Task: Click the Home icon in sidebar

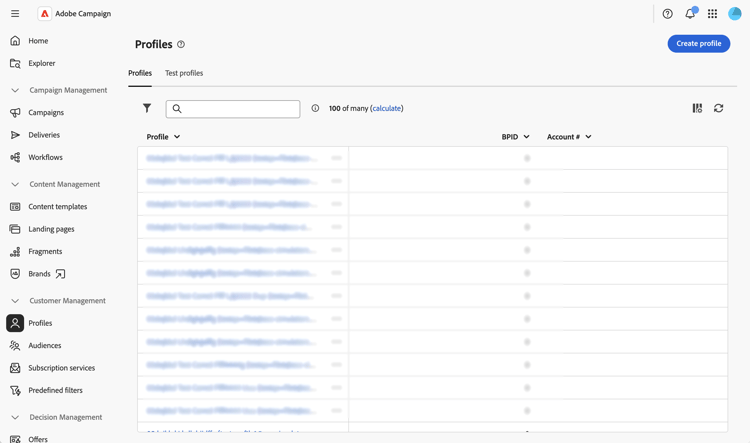Action: tap(15, 41)
